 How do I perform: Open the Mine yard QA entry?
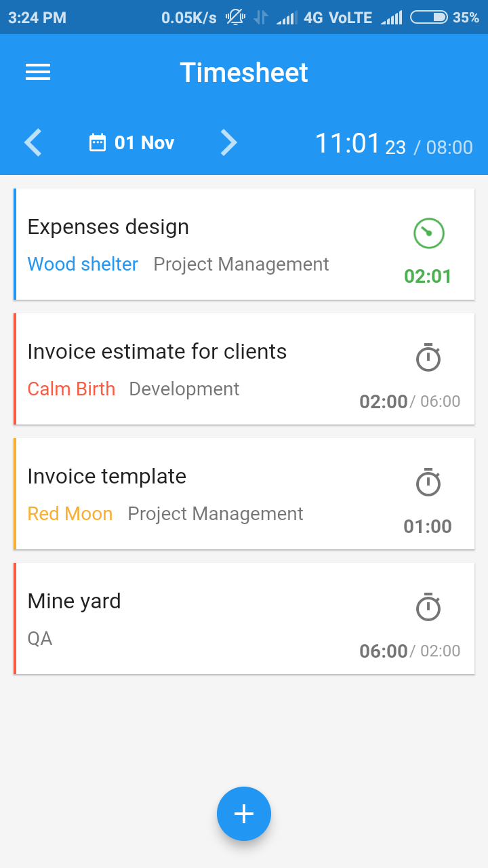pyautogui.click(x=244, y=618)
